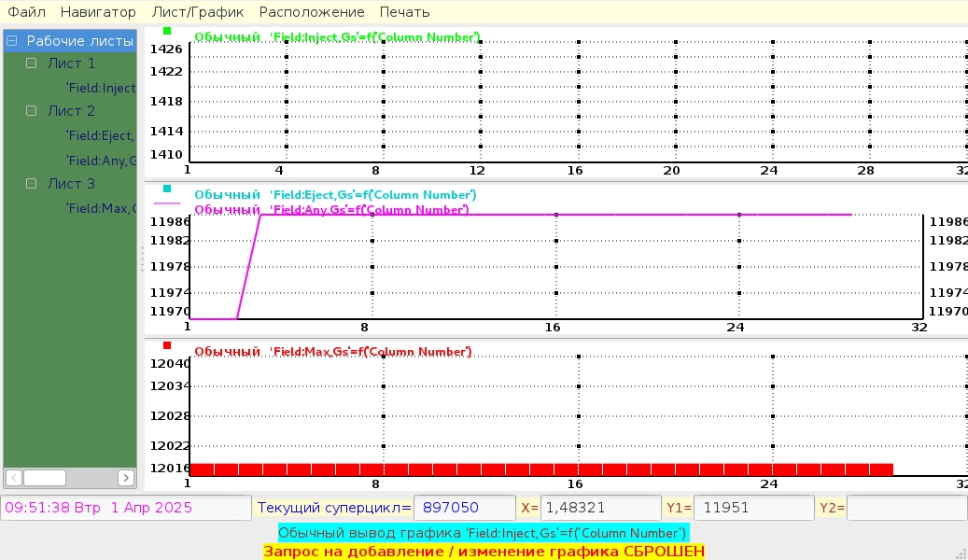The height and width of the screenshot is (560, 968).
Task: Click the magenta Field:Any legend line
Action: (168, 203)
